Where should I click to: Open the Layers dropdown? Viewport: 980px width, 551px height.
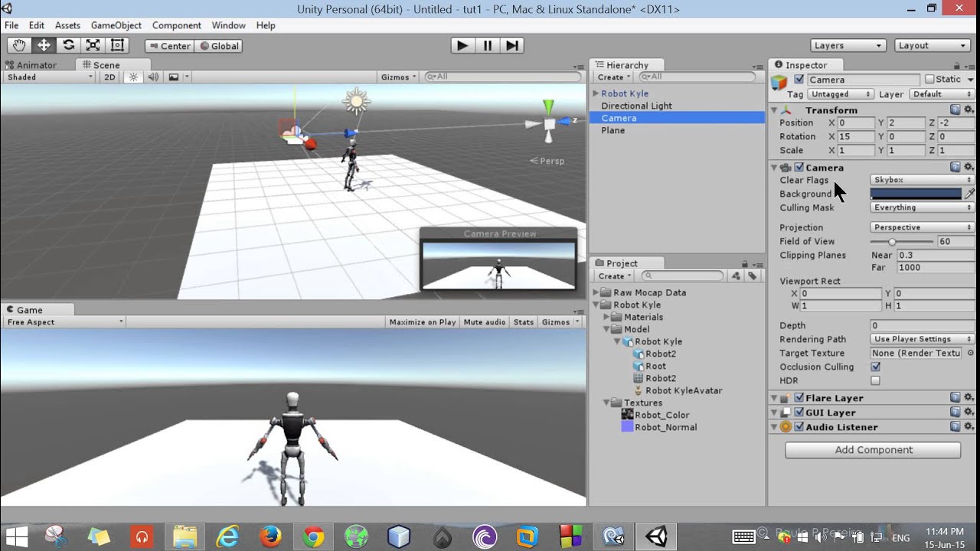point(848,45)
